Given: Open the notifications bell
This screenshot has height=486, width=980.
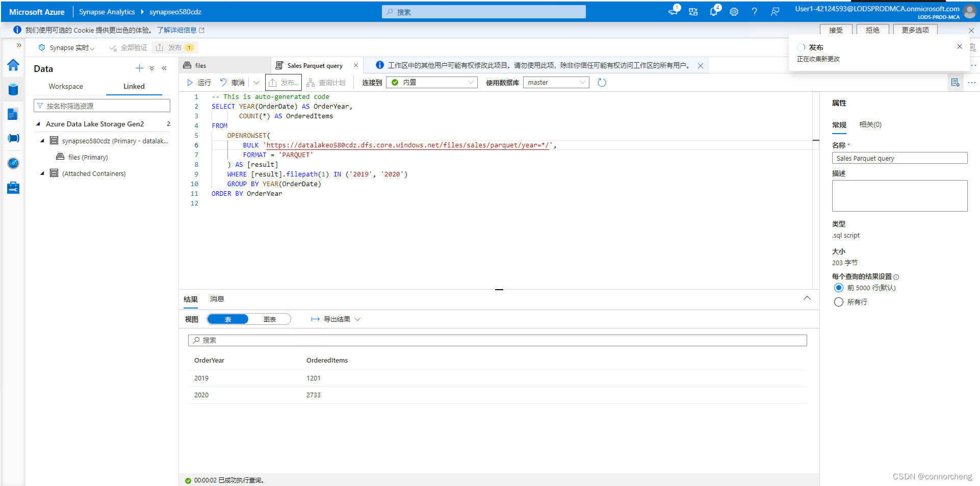Looking at the screenshot, I should (714, 11).
